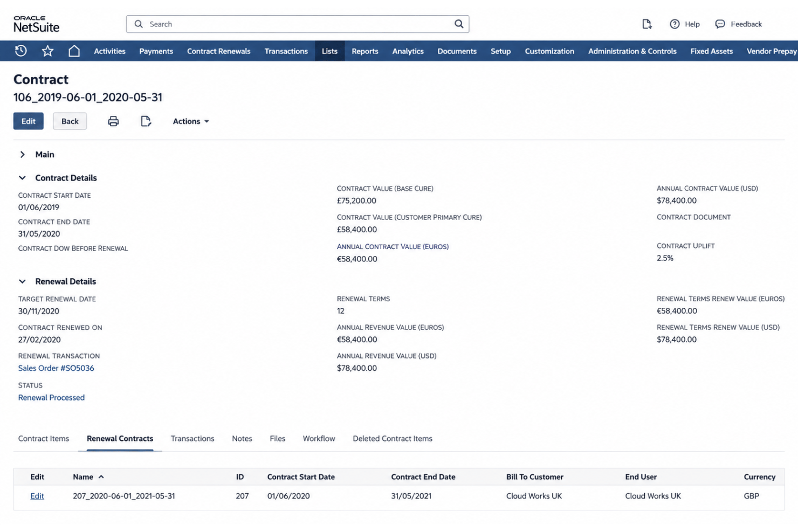Viewport: 798px width, 532px height.
Task: Click the £75,200.00 contract value
Action: (356, 201)
